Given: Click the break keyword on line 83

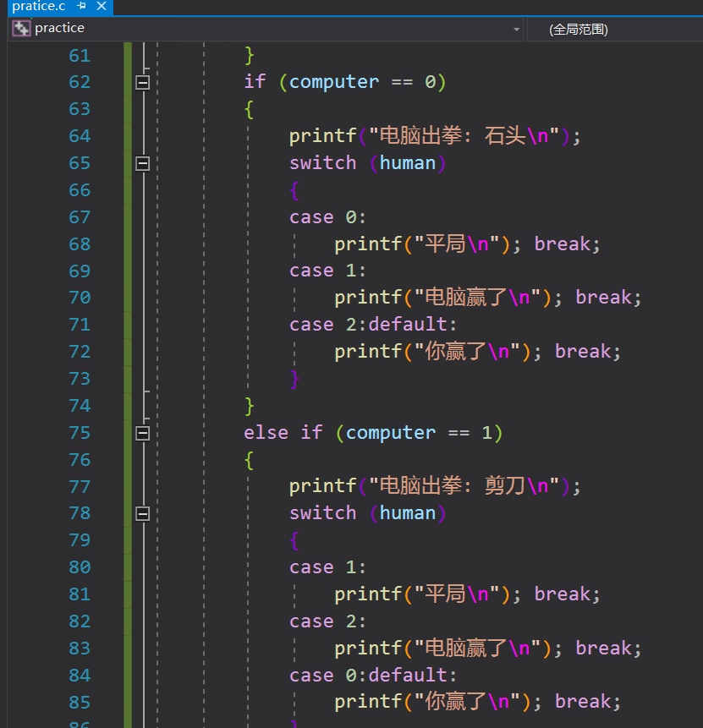Looking at the screenshot, I should click(603, 649).
